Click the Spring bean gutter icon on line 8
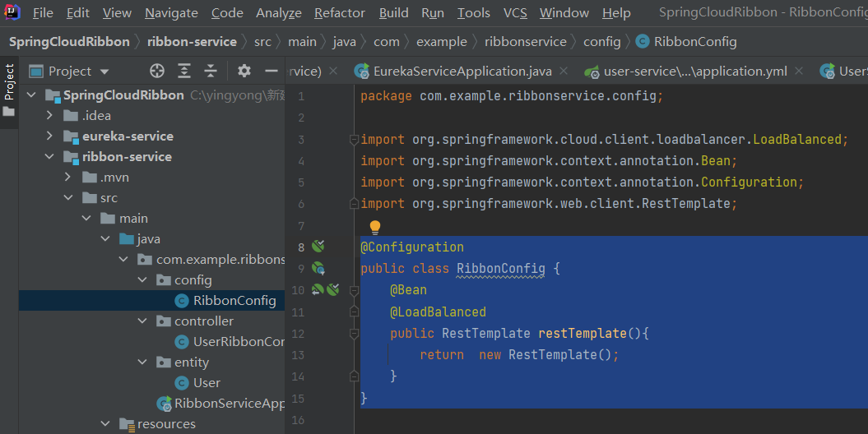The image size is (868, 434). (318, 247)
